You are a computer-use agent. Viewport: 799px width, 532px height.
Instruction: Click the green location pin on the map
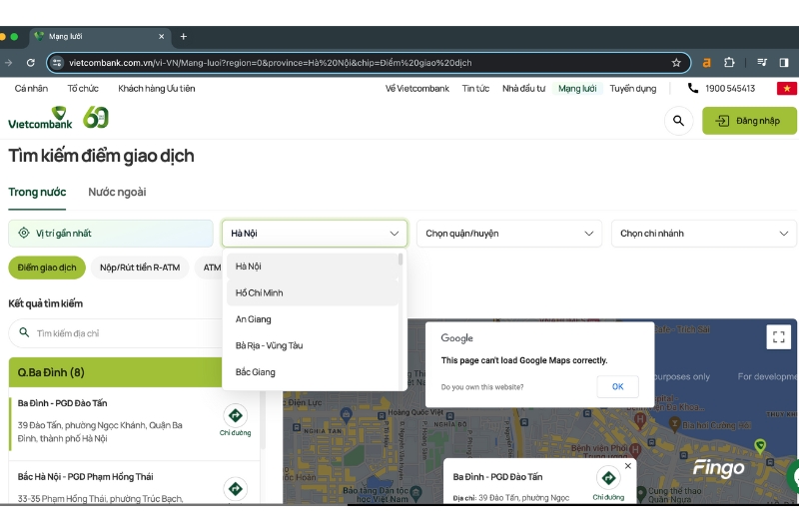(x=760, y=446)
